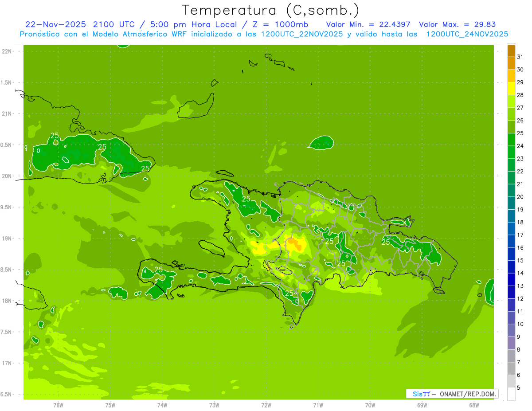Pick the dark orange swatch above 31

(x=511, y=51)
